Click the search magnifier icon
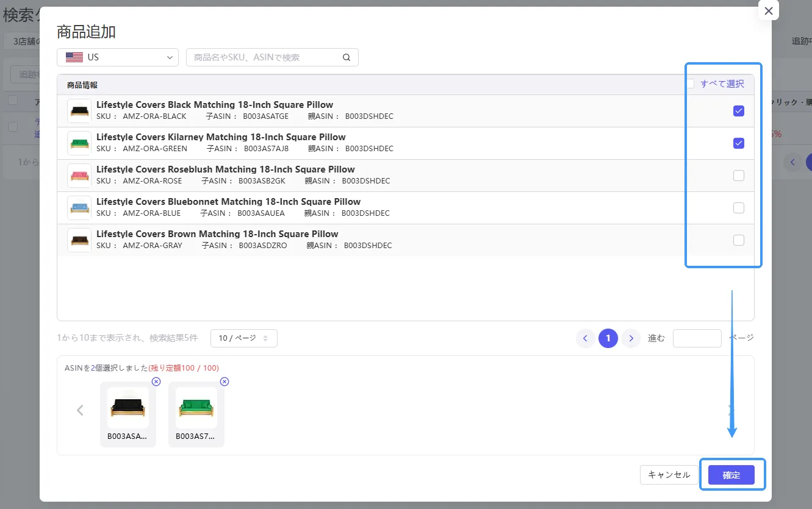Viewport: 812px width, 509px height. tap(347, 57)
